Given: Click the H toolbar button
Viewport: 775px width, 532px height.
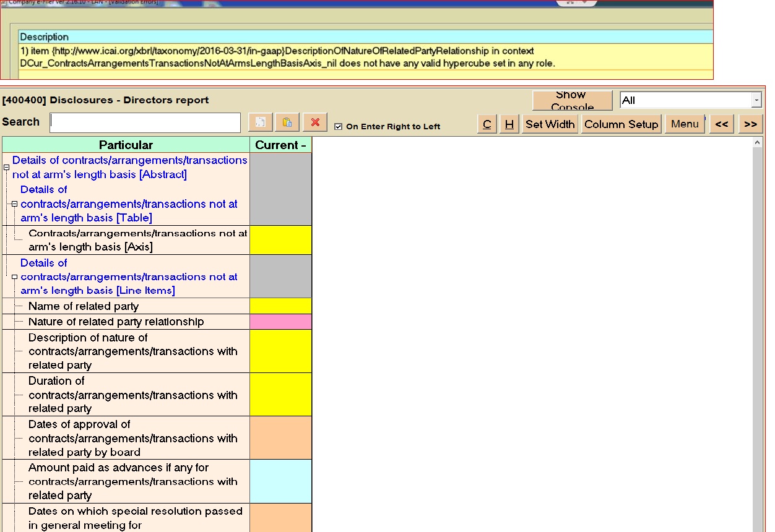Looking at the screenshot, I should 509,124.
